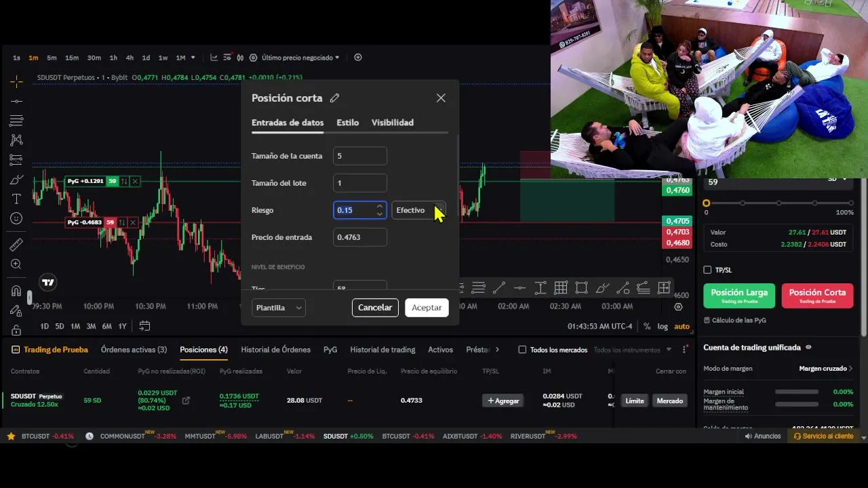The height and width of the screenshot is (488, 868).
Task: Open Último precio negociado dropdown
Action: pyautogui.click(x=300, y=58)
